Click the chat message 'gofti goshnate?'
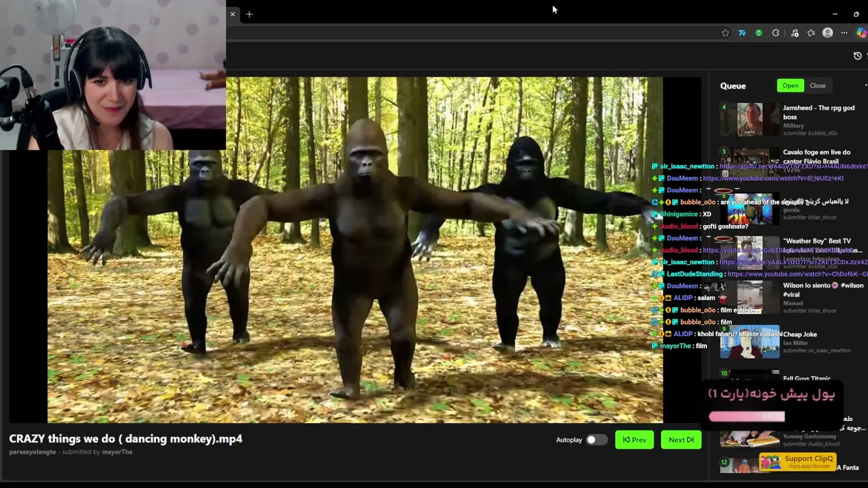Viewport: 868px width, 488px height. point(726,226)
